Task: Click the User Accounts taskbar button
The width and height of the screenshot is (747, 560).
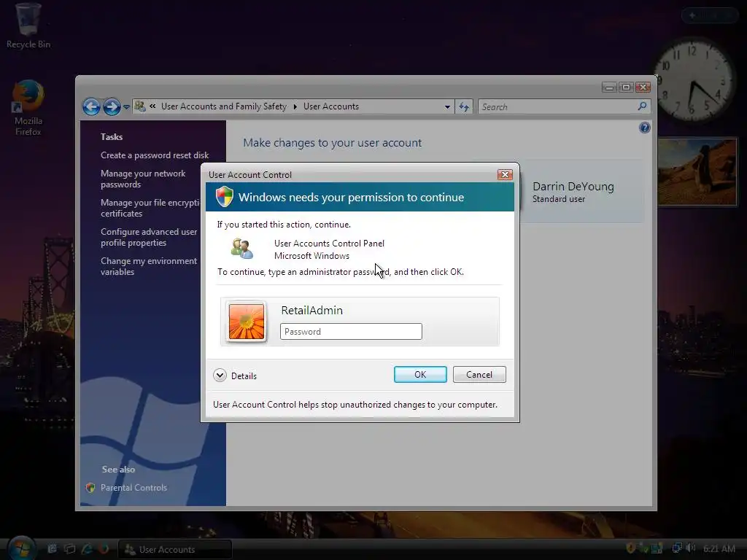Action: [175, 550]
